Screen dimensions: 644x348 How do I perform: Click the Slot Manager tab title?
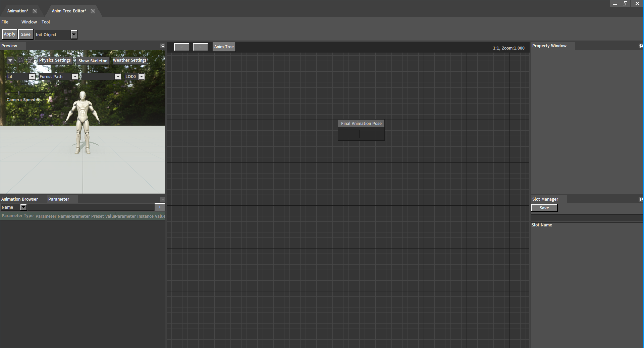545,199
